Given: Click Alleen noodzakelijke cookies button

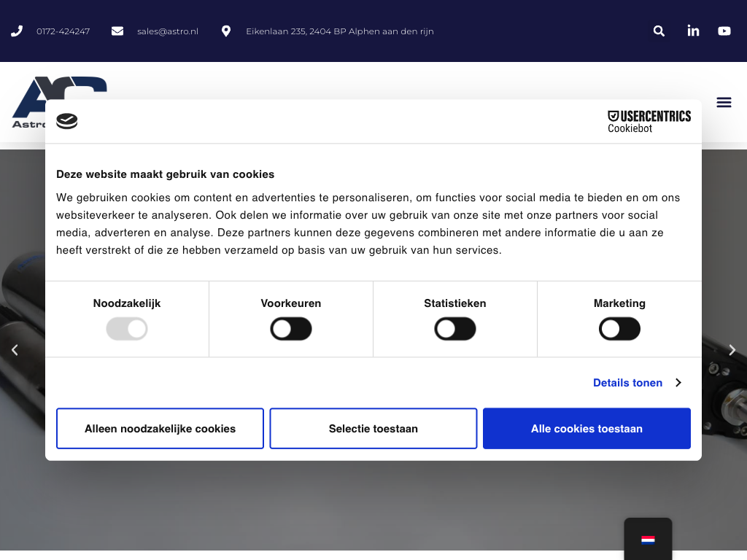Looking at the screenshot, I should pyautogui.click(x=160, y=429).
